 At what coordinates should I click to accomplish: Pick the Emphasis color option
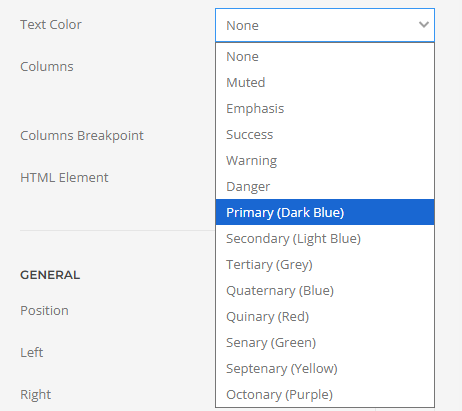325,109
